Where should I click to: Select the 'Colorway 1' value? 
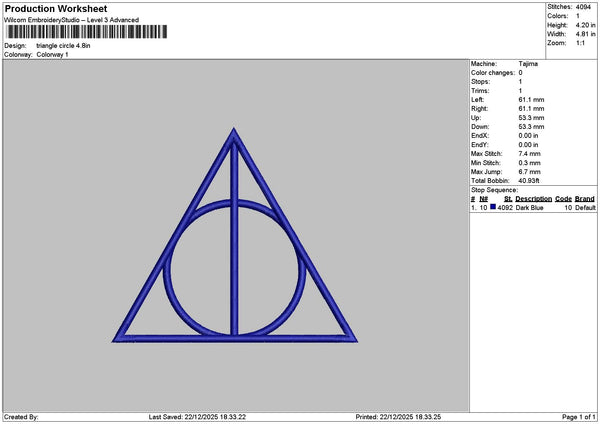click(52, 55)
